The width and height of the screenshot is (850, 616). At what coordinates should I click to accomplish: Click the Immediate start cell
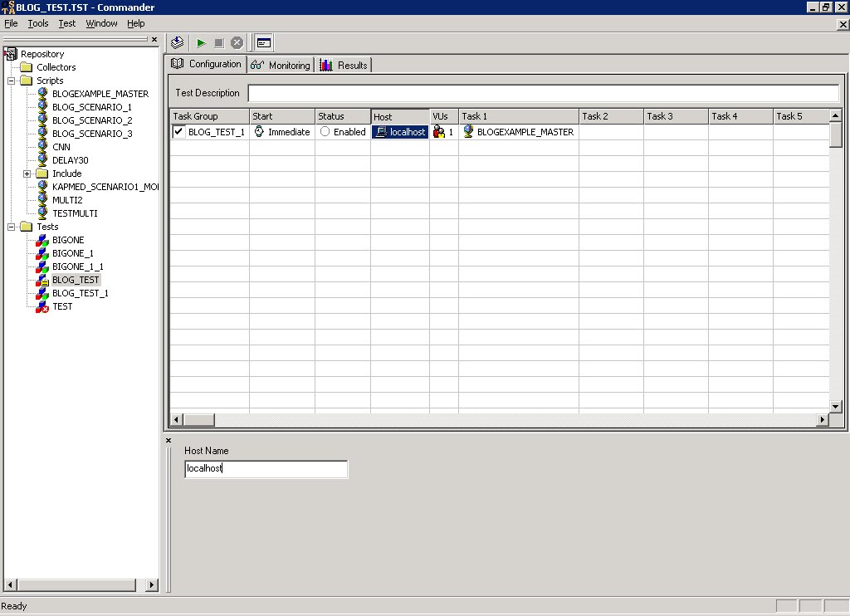tap(282, 132)
